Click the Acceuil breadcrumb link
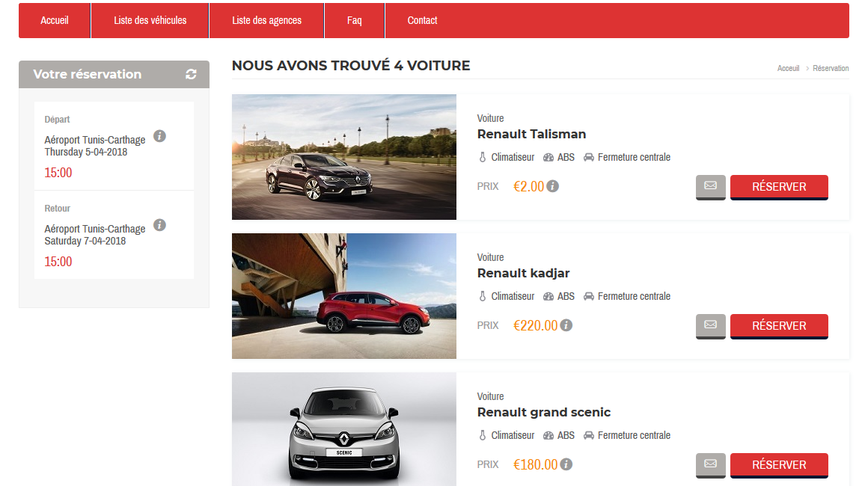 pos(788,69)
